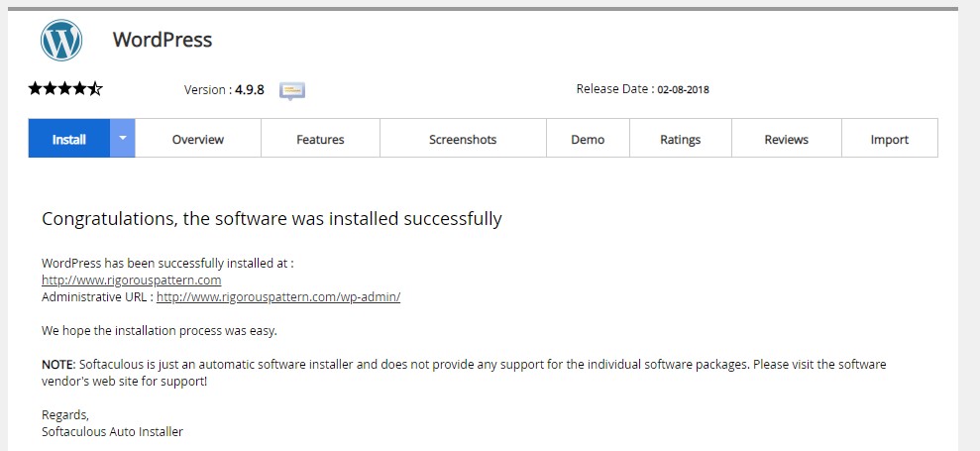Open the changelog icon beside version 4.9.8

[x=292, y=91]
